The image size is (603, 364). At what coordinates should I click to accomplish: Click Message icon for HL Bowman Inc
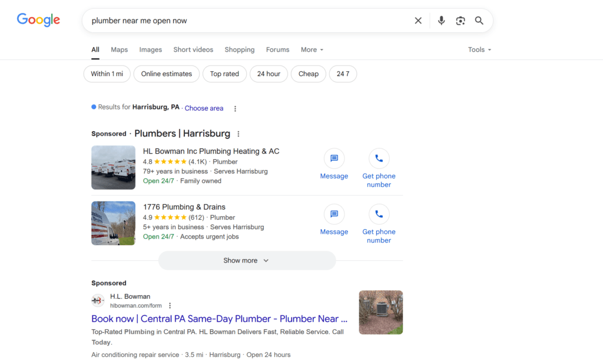coord(334,158)
